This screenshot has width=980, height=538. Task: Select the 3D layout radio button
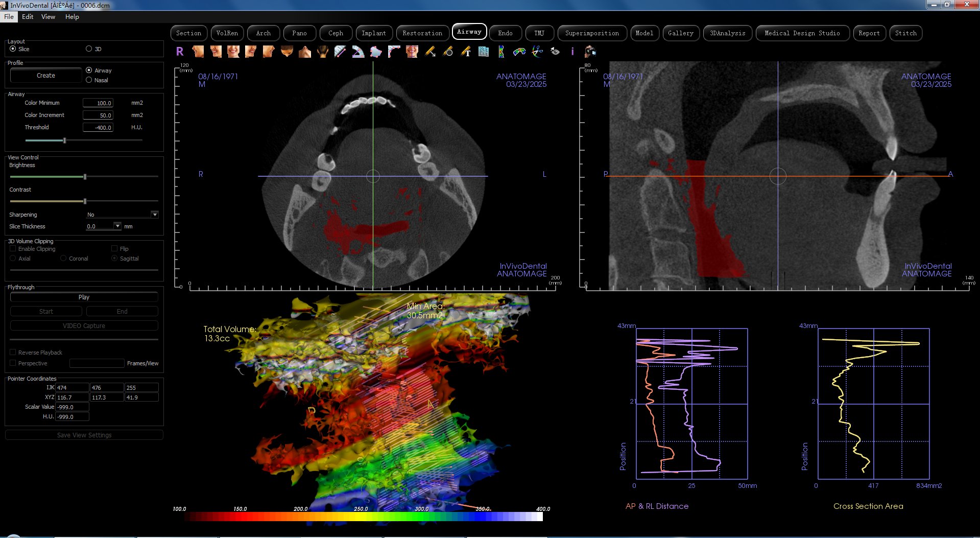(88, 49)
